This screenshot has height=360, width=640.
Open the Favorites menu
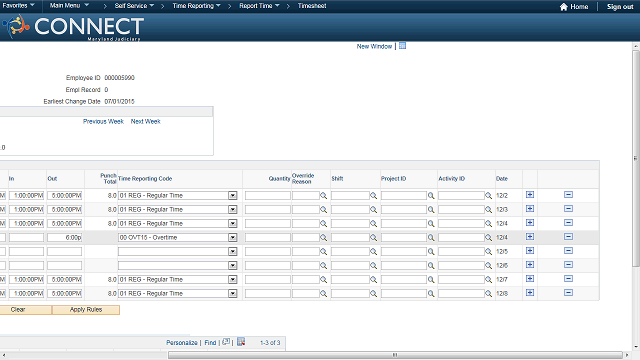(x=18, y=6)
